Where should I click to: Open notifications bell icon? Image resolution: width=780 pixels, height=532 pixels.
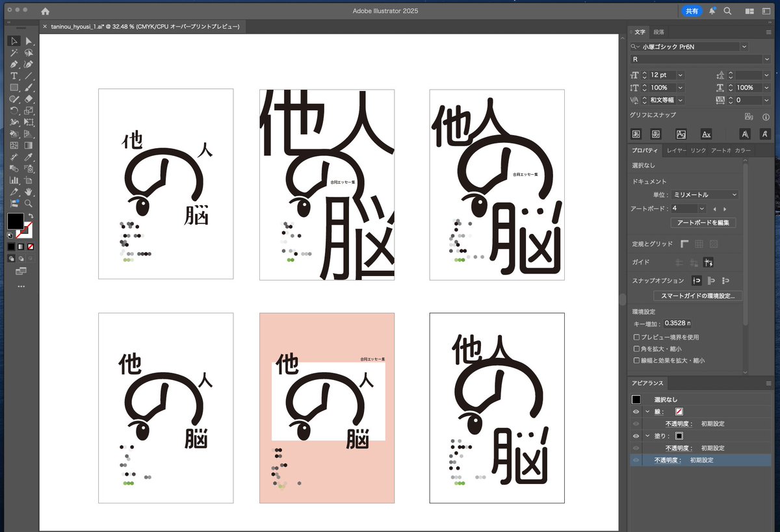(712, 11)
